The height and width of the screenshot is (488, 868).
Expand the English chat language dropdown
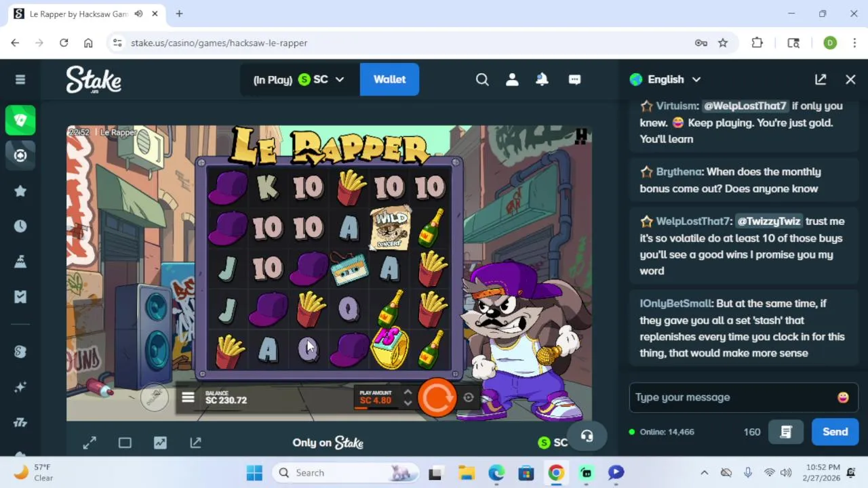665,79
